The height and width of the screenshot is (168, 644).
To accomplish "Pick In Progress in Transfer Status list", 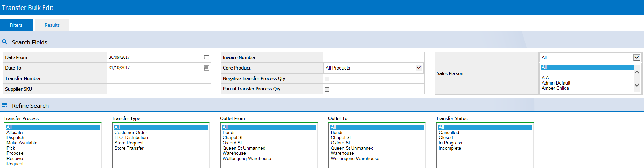I will tap(450, 143).
